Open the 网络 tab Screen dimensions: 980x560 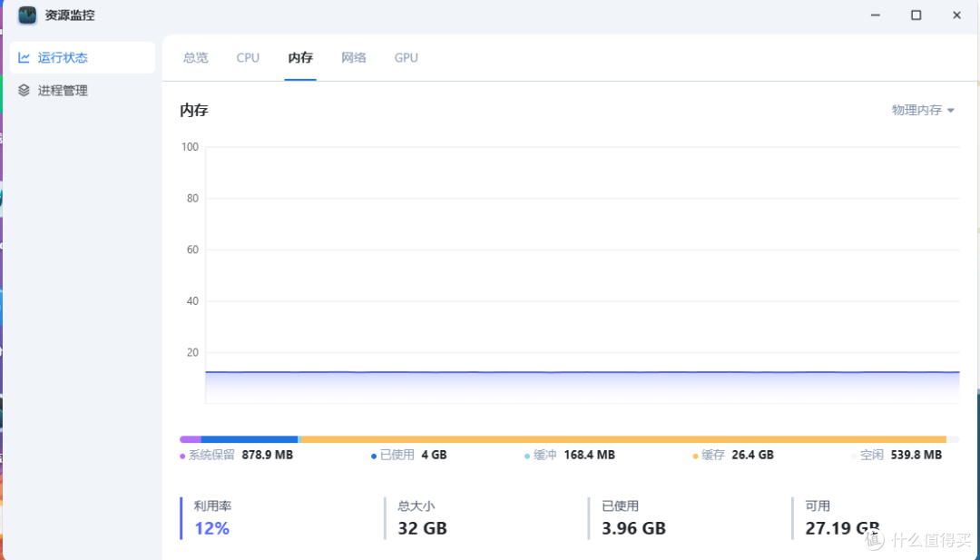(x=354, y=57)
